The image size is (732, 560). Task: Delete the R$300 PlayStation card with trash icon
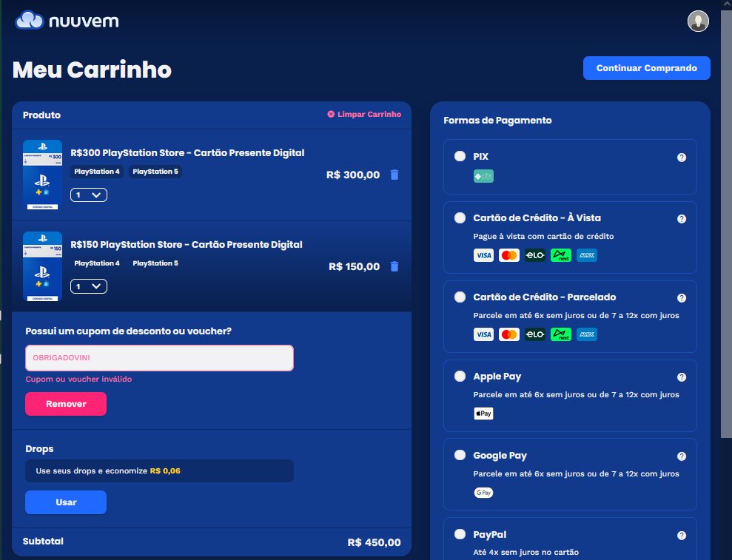pyautogui.click(x=394, y=175)
